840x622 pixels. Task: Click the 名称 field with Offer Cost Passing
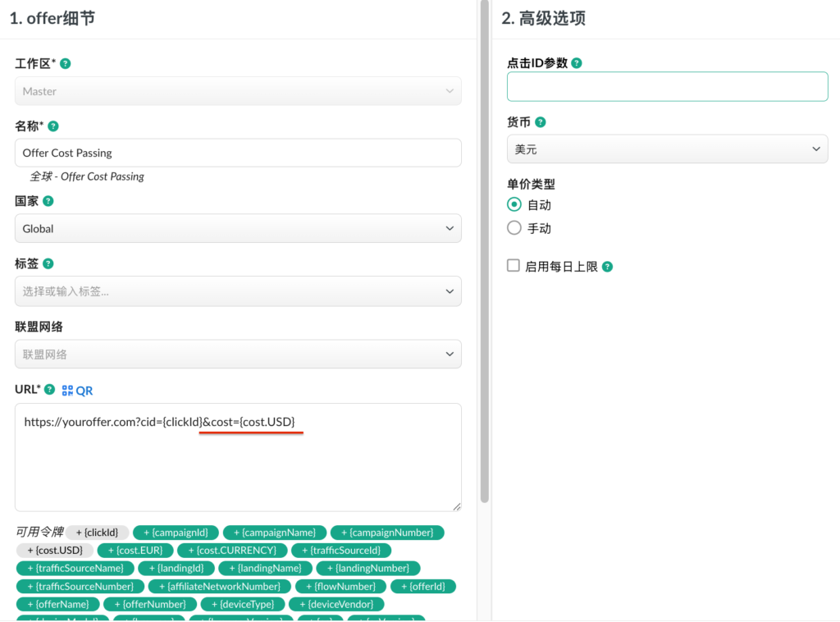tap(238, 153)
